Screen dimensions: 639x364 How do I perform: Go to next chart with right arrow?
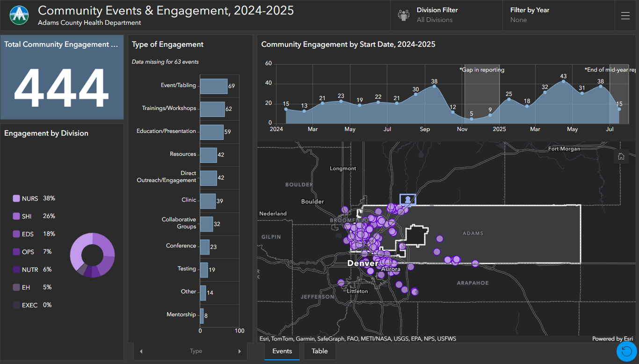[240, 351]
